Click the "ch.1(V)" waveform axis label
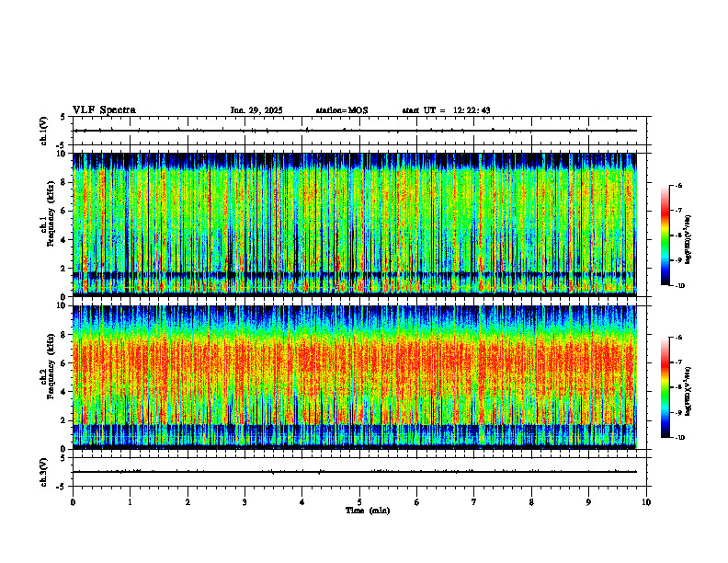728x563 pixels. 43,131
